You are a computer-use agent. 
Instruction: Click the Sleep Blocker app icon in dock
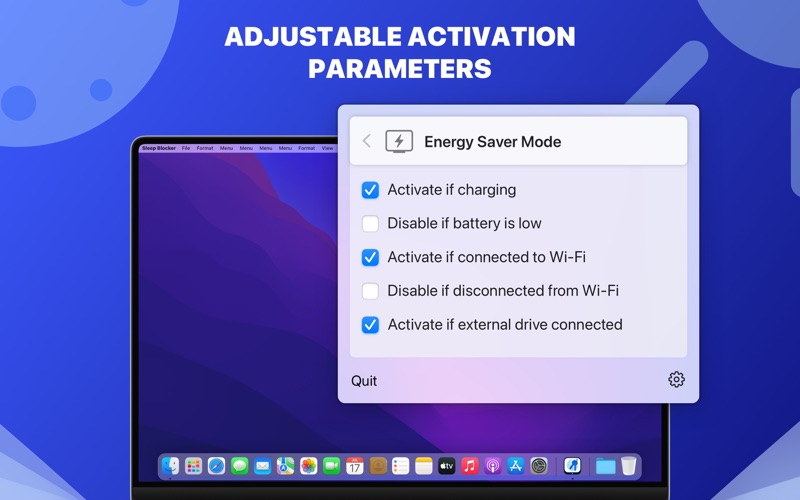[572, 466]
